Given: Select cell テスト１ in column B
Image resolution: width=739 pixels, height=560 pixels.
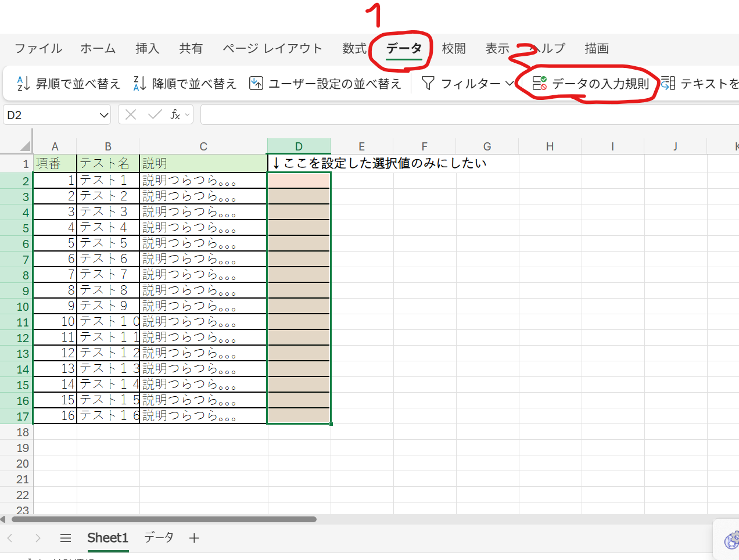Looking at the screenshot, I should [x=108, y=181].
